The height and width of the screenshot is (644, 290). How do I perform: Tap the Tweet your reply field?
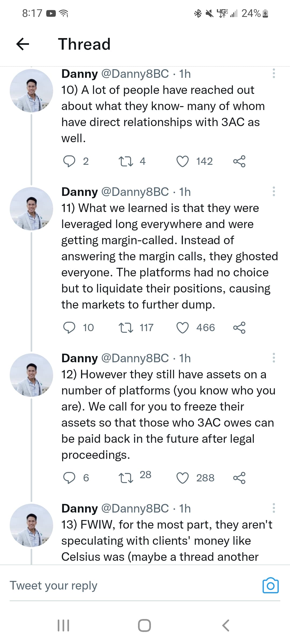coord(134,586)
